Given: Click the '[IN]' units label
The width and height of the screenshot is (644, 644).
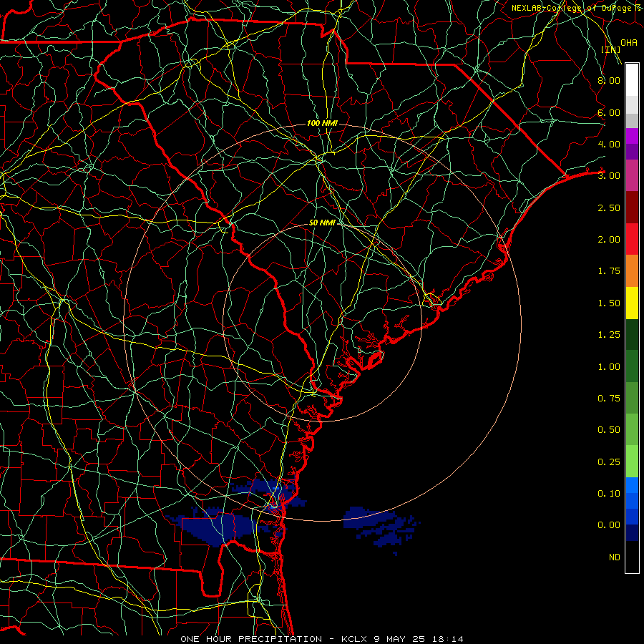Looking at the screenshot, I should 611,49.
